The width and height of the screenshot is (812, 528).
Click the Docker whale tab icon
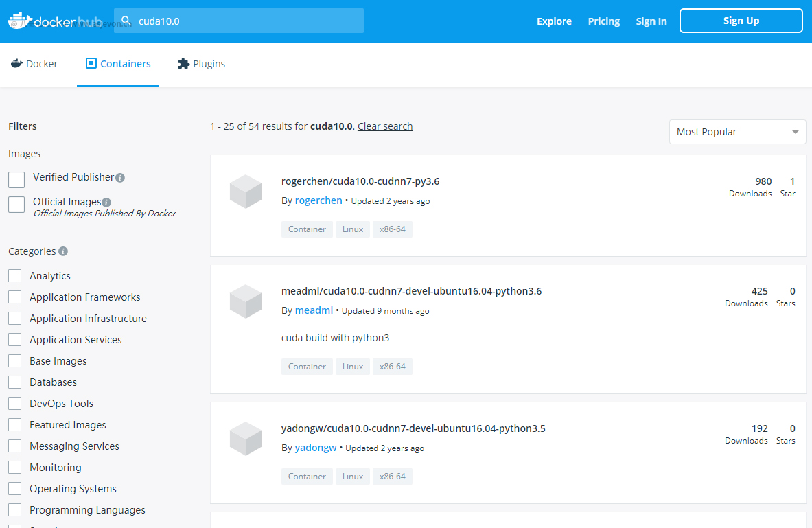click(16, 63)
